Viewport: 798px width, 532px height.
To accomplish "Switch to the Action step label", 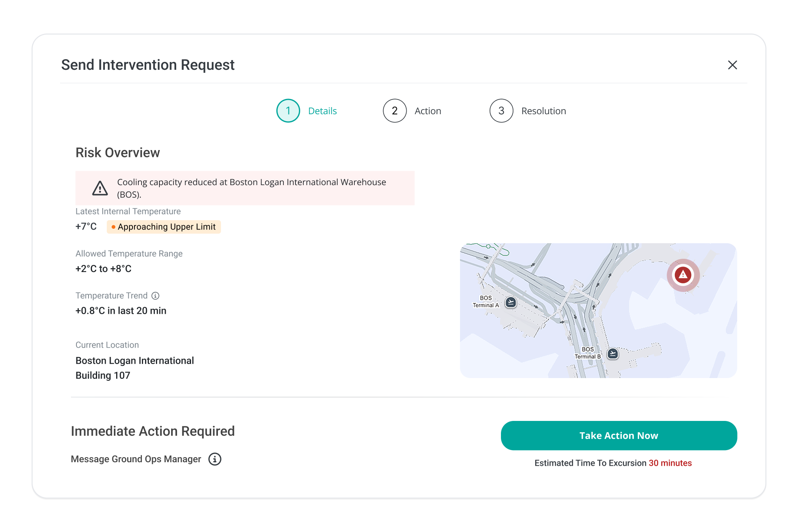I will [x=428, y=111].
